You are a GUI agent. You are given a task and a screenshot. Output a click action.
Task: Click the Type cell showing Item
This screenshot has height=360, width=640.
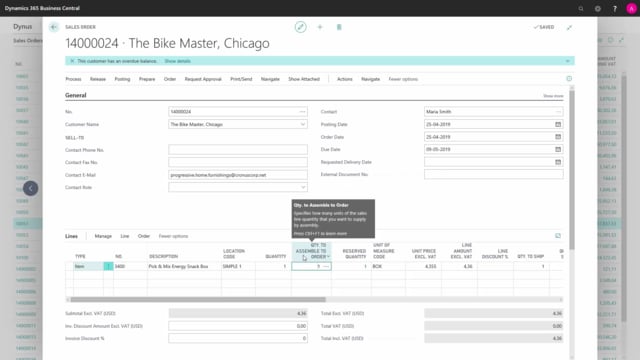[x=88, y=266]
